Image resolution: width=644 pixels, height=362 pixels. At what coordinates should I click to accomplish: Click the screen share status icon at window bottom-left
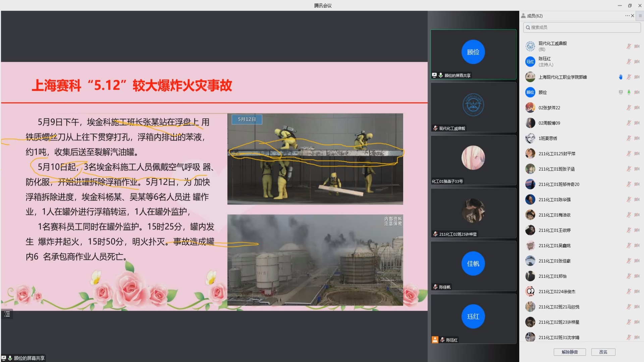4,358
